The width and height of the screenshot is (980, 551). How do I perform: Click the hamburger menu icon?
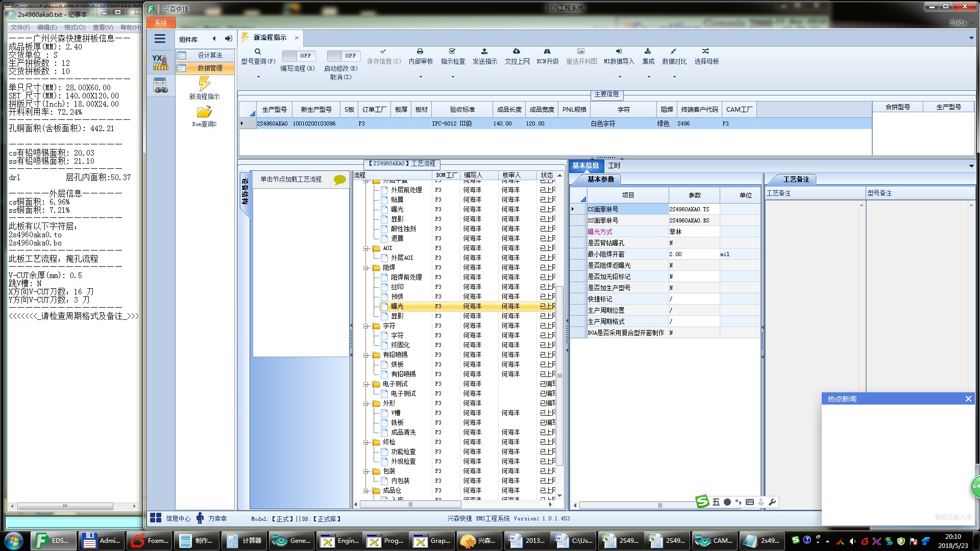pos(160,39)
